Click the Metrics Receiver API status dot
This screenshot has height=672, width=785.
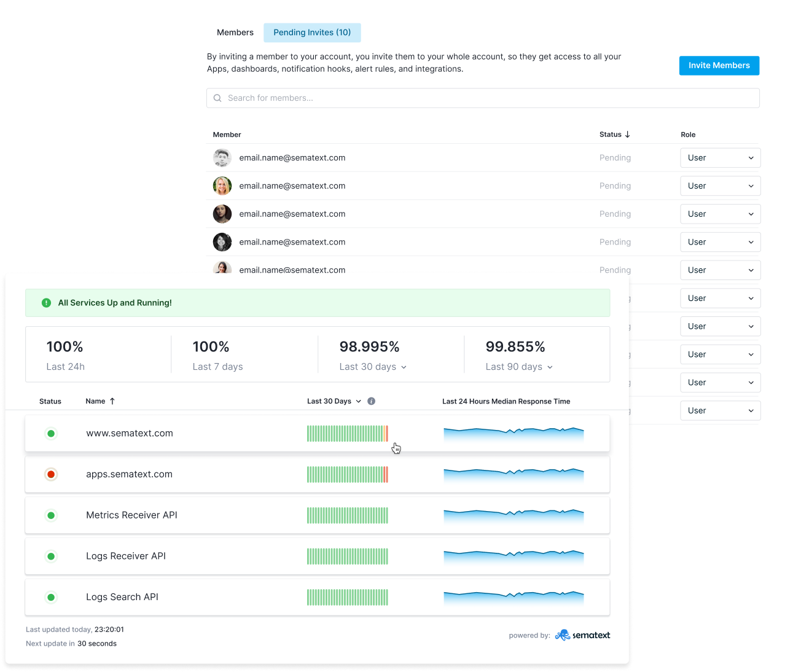[51, 515]
